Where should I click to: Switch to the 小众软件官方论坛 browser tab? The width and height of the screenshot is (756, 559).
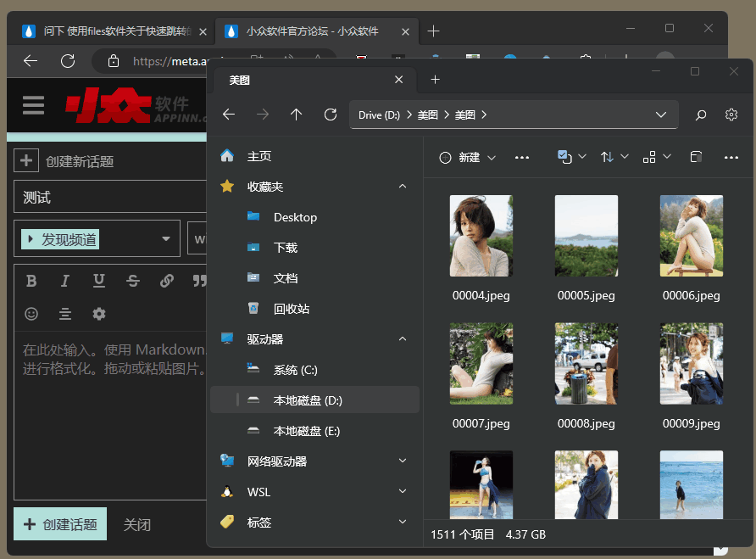tap(311, 31)
